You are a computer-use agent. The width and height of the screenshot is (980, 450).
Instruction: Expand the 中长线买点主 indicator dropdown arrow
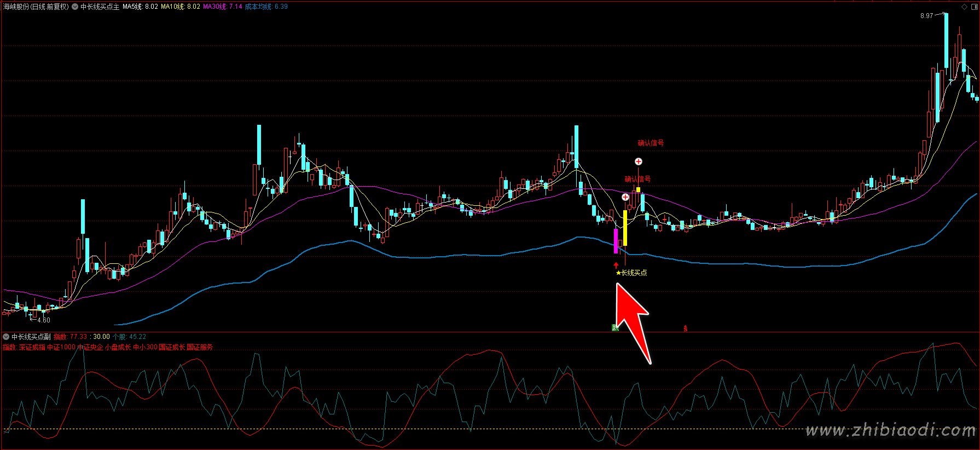pos(75,7)
